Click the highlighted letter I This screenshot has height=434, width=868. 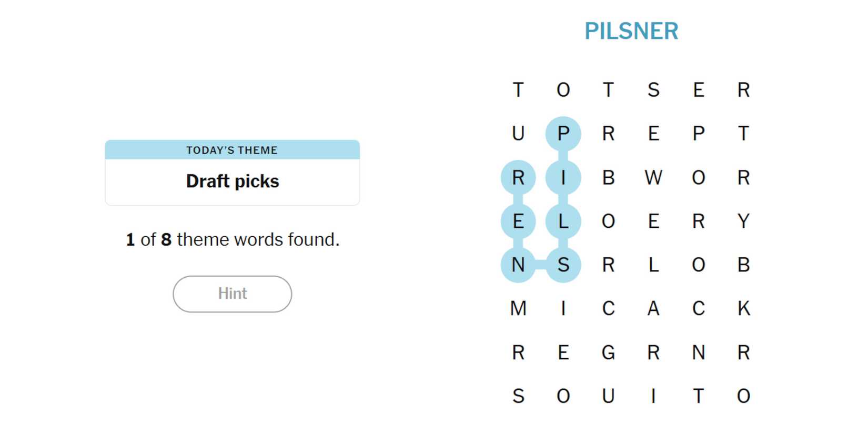click(563, 178)
